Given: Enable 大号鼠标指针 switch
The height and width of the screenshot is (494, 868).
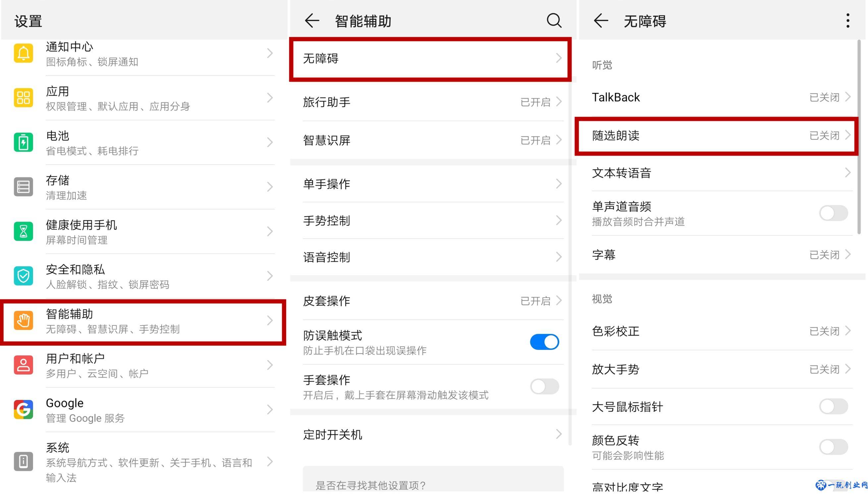Looking at the screenshot, I should 834,406.
